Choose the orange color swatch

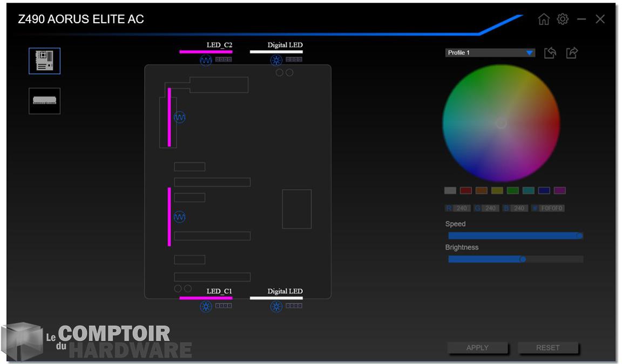point(482,190)
